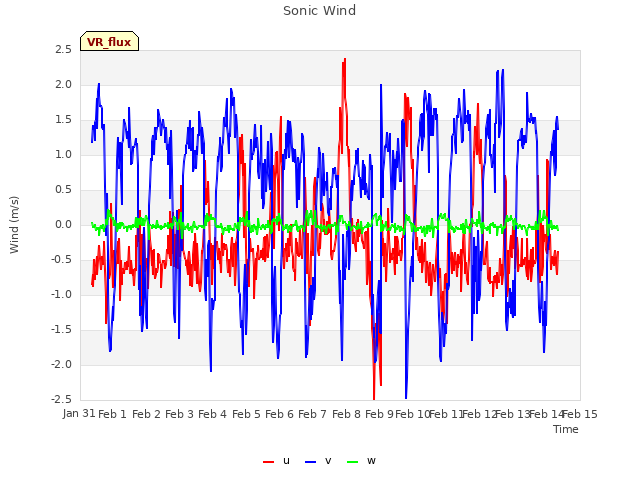This screenshot has width=640, height=480.
Task: Click the blue v minimum near Feb 10
Action: click(x=406, y=397)
